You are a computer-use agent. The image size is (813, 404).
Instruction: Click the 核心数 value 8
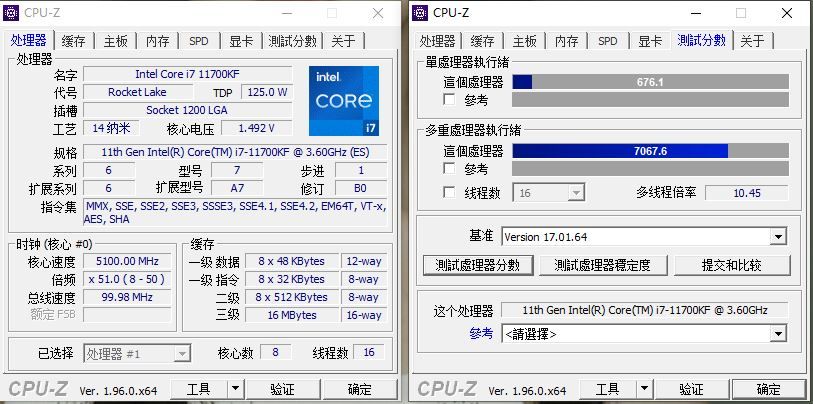pos(275,352)
